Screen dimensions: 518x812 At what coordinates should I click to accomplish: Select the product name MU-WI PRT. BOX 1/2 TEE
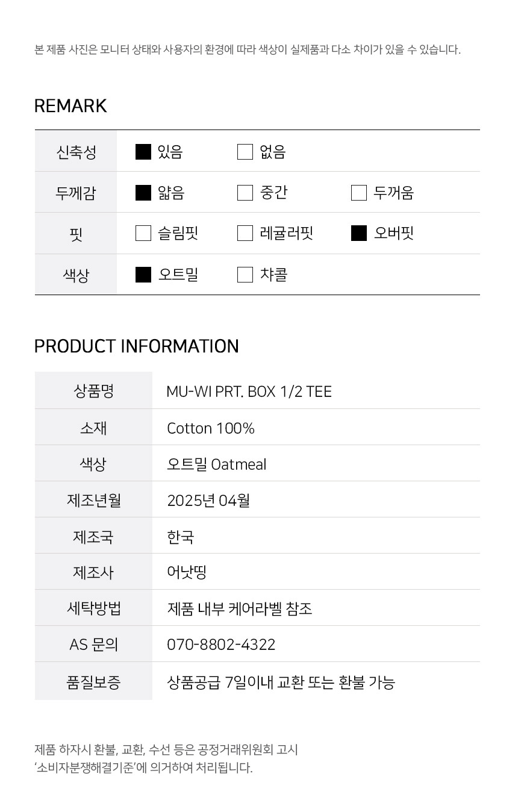click(x=249, y=392)
